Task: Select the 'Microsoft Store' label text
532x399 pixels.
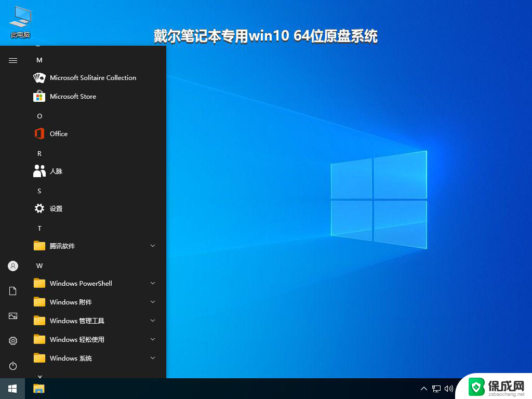Action: tap(73, 96)
